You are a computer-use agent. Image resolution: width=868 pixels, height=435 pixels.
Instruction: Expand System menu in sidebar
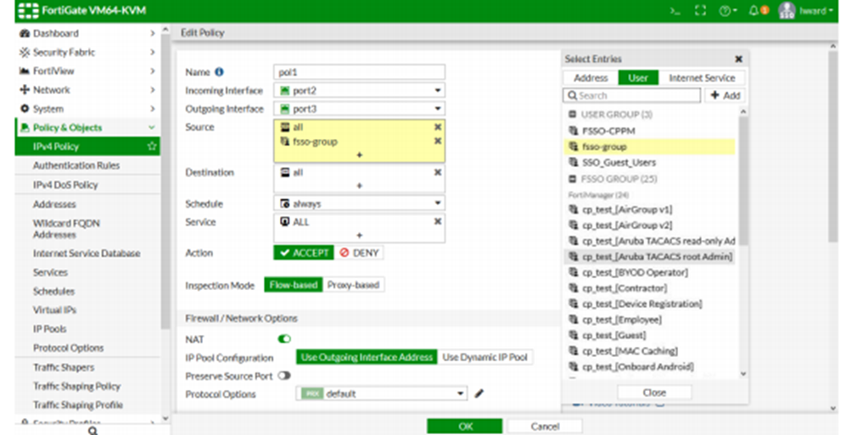coord(87,109)
